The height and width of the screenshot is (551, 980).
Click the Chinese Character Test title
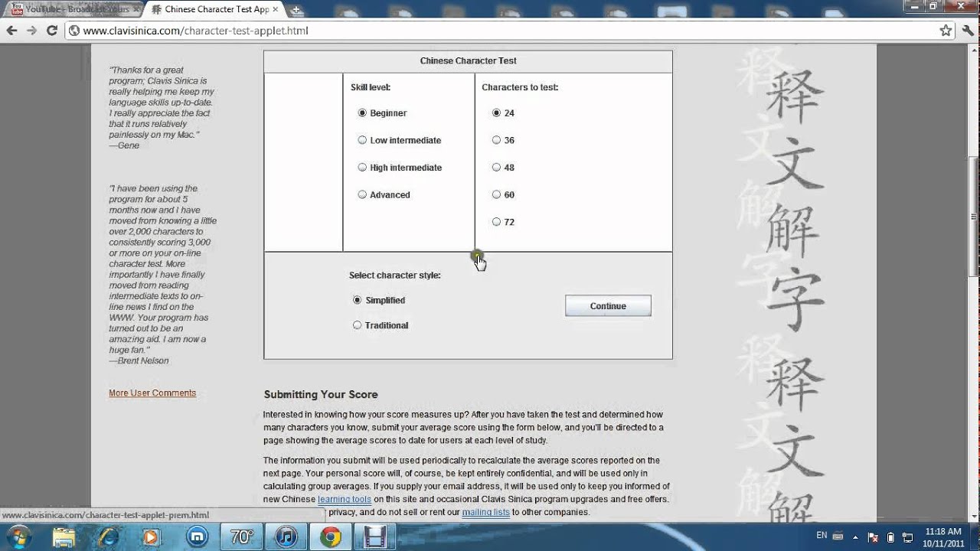click(x=468, y=61)
